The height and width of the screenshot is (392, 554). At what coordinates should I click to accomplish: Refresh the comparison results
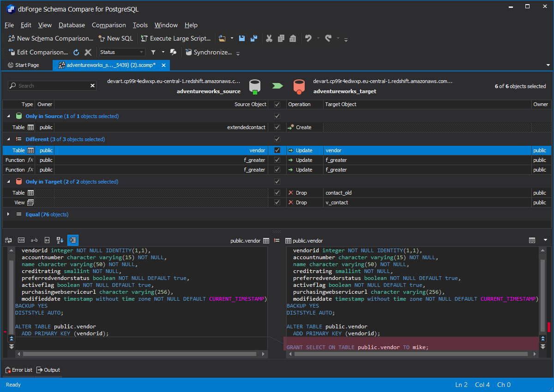coord(76,52)
